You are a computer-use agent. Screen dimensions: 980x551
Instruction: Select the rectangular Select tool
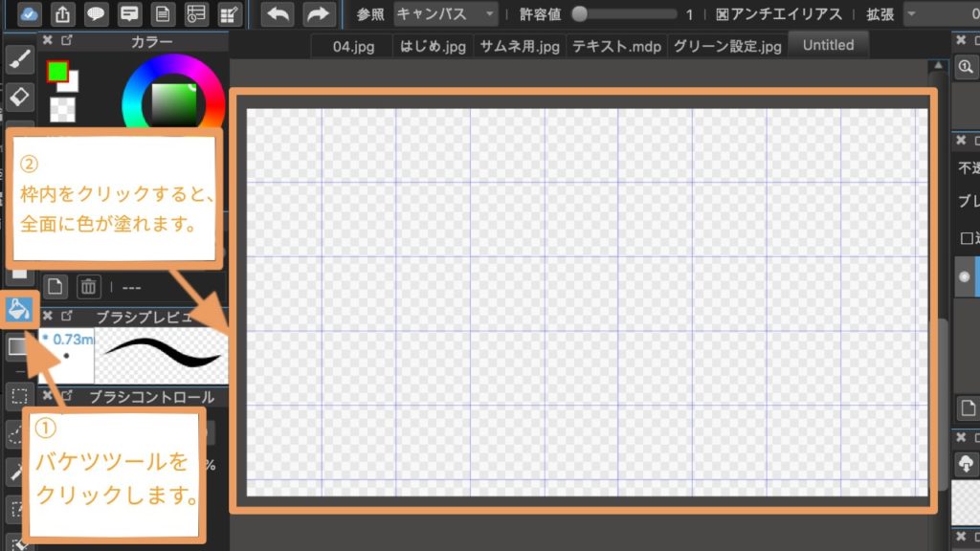(x=20, y=396)
